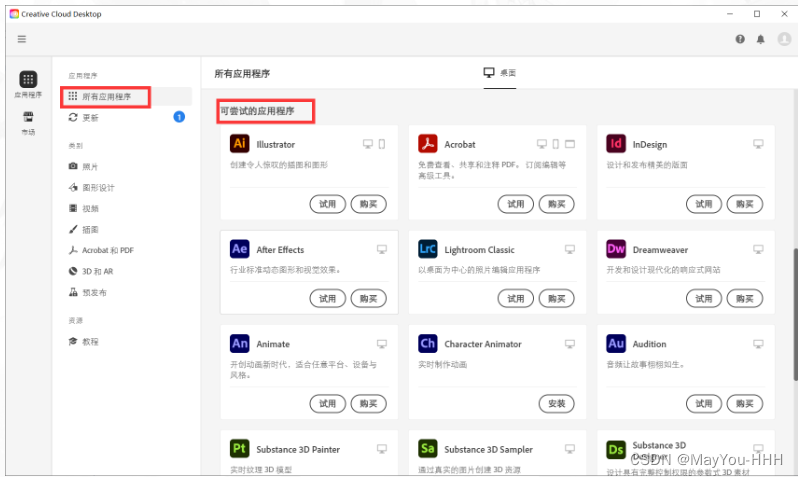Click the Substance 3D Sampler icon
The image size is (798, 477).
pyautogui.click(x=428, y=448)
